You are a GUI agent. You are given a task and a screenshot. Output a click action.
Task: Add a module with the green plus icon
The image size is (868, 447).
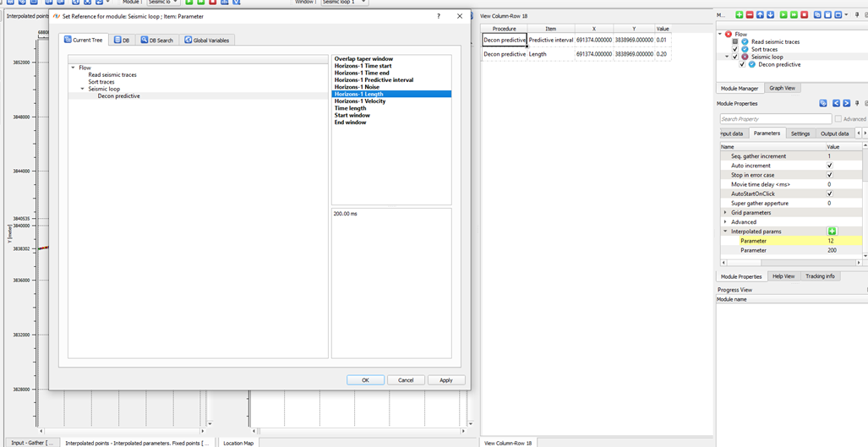point(739,15)
